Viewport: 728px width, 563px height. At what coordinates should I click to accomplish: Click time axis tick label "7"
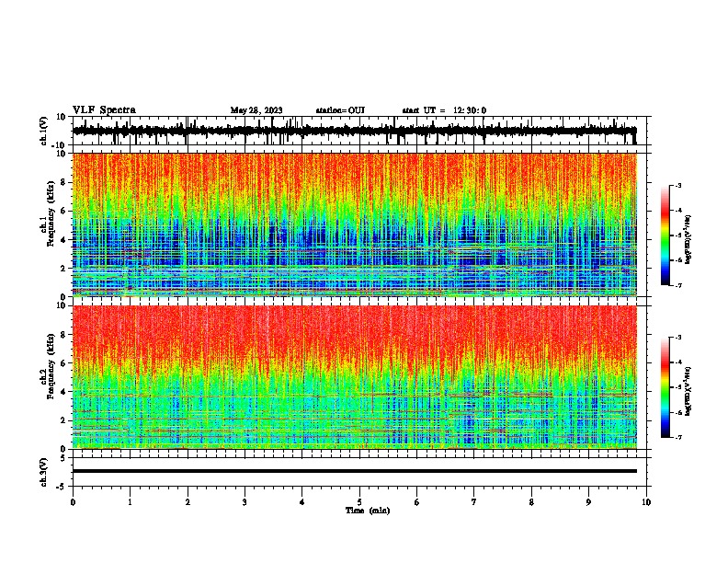pyautogui.click(x=474, y=502)
